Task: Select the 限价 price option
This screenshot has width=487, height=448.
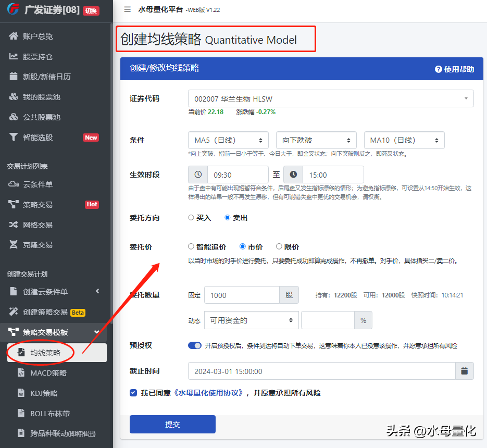Action: point(279,247)
